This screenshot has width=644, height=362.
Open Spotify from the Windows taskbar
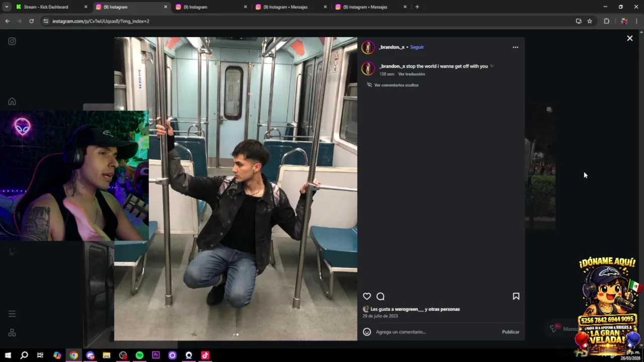click(x=139, y=355)
